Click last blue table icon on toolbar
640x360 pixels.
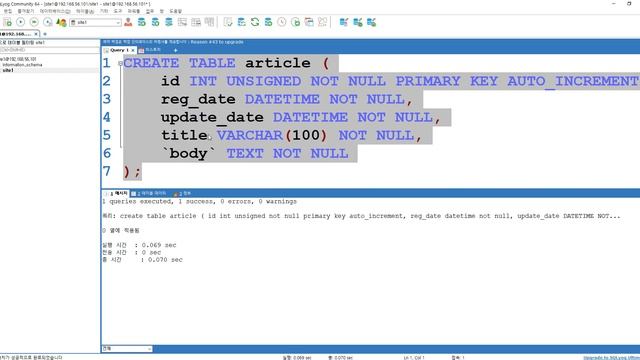(x=371, y=22)
